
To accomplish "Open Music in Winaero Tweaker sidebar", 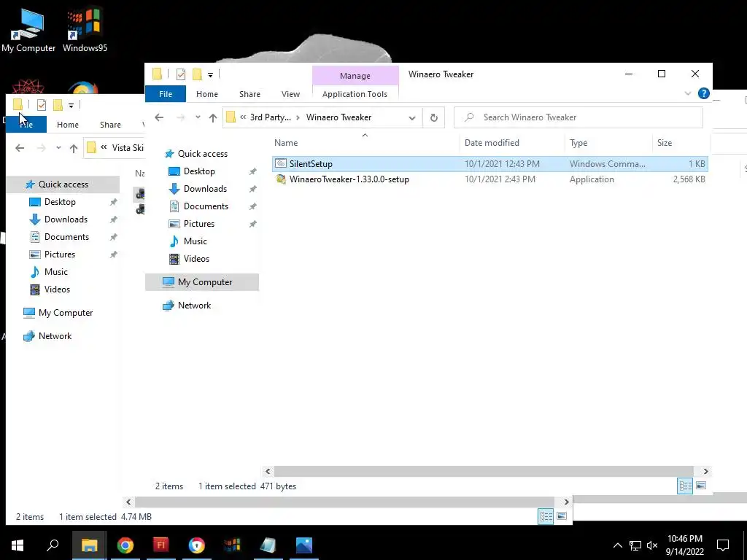I will pos(195,241).
